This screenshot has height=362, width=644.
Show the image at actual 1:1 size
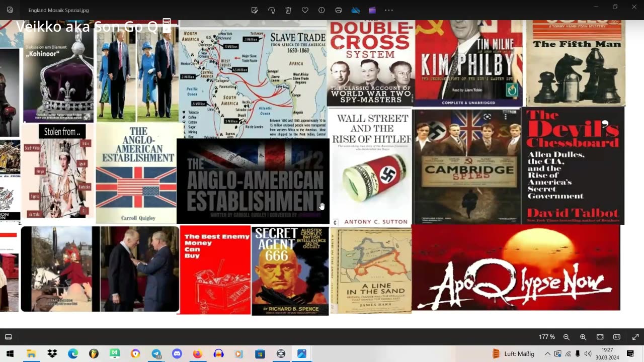(617, 337)
